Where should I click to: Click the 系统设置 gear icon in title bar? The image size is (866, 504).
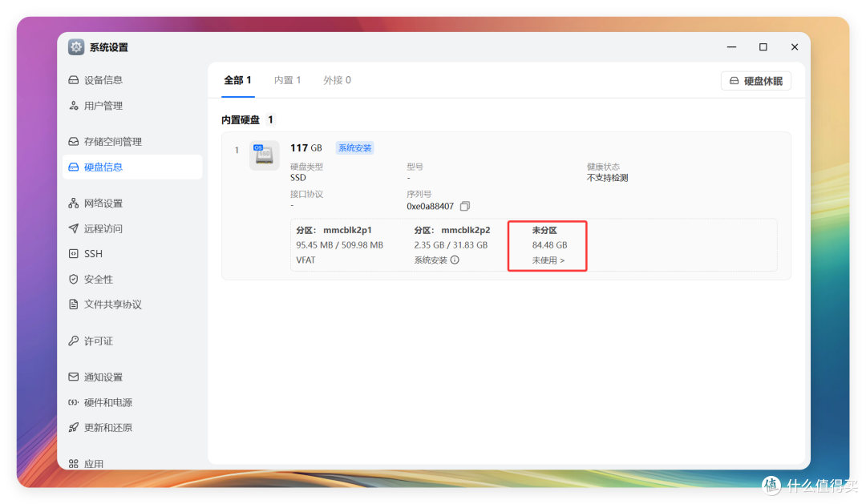tap(76, 47)
